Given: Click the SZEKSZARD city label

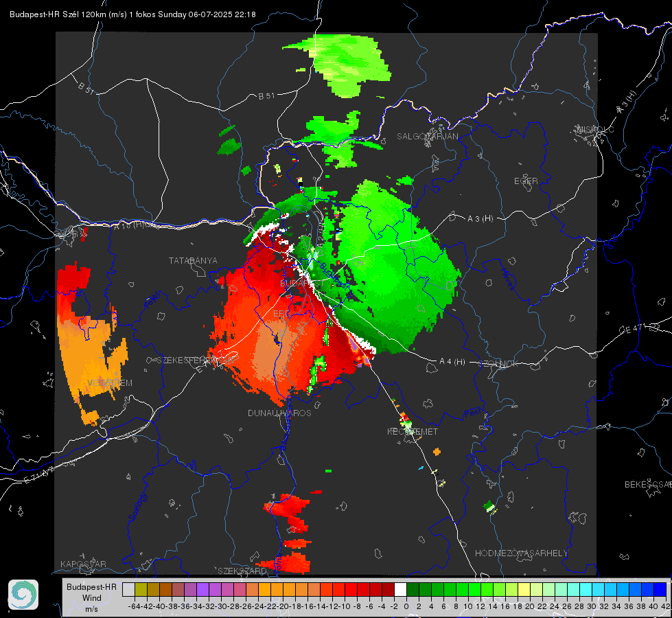Looking at the screenshot, I should click(242, 571).
